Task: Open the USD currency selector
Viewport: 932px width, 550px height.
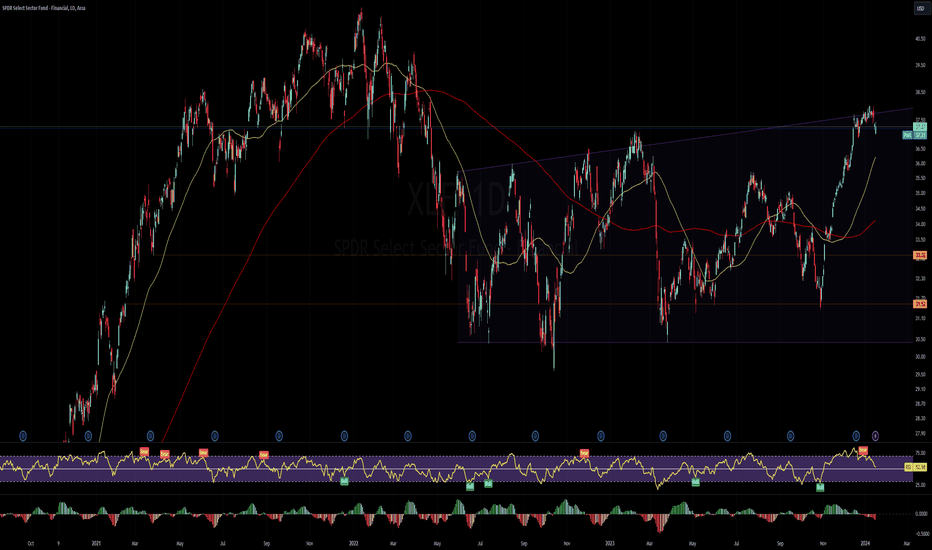Action: 920,8
